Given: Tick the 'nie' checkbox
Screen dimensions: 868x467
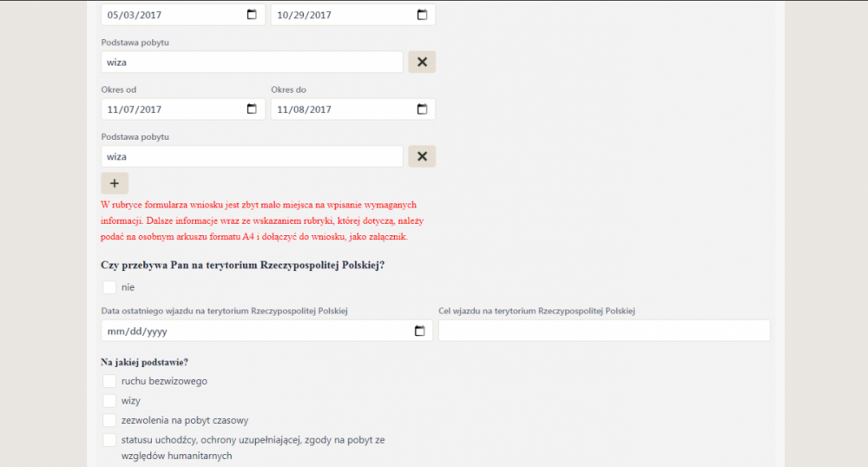Looking at the screenshot, I should (x=109, y=287).
